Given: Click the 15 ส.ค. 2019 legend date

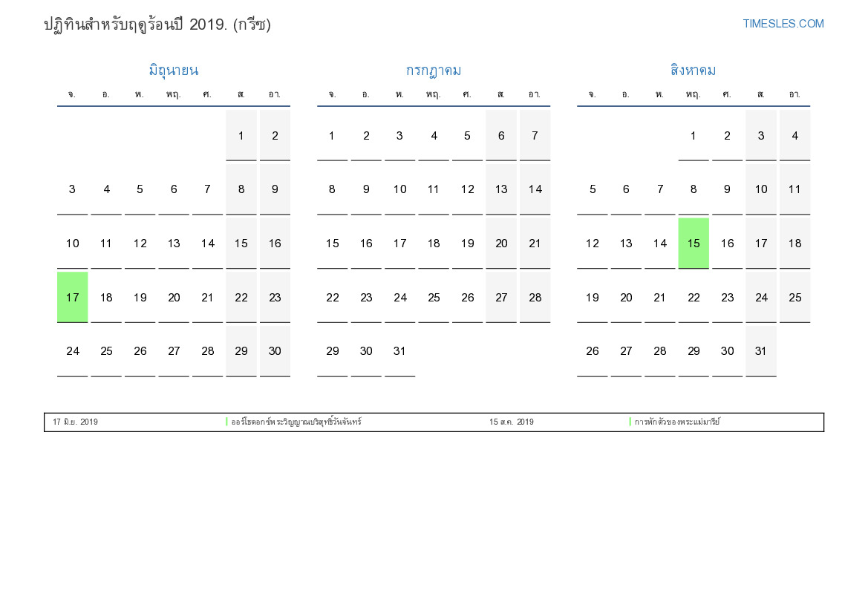Looking at the screenshot, I should (x=511, y=422).
